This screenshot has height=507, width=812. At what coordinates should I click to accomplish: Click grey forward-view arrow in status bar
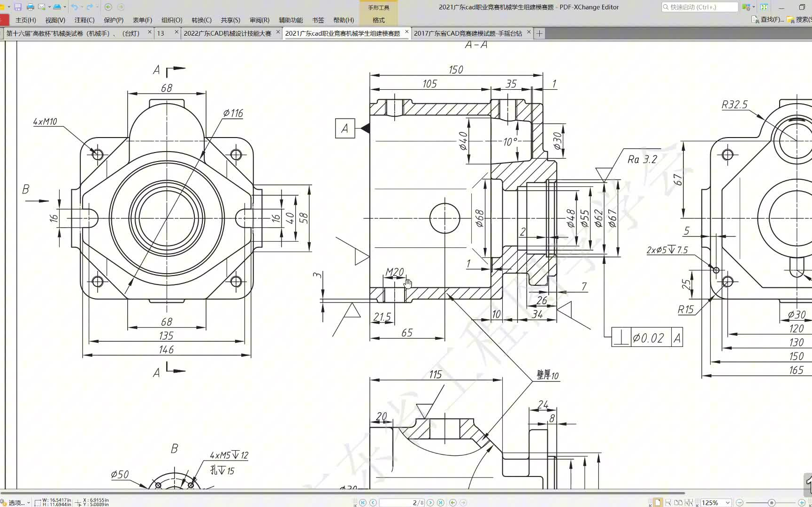[x=463, y=502]
